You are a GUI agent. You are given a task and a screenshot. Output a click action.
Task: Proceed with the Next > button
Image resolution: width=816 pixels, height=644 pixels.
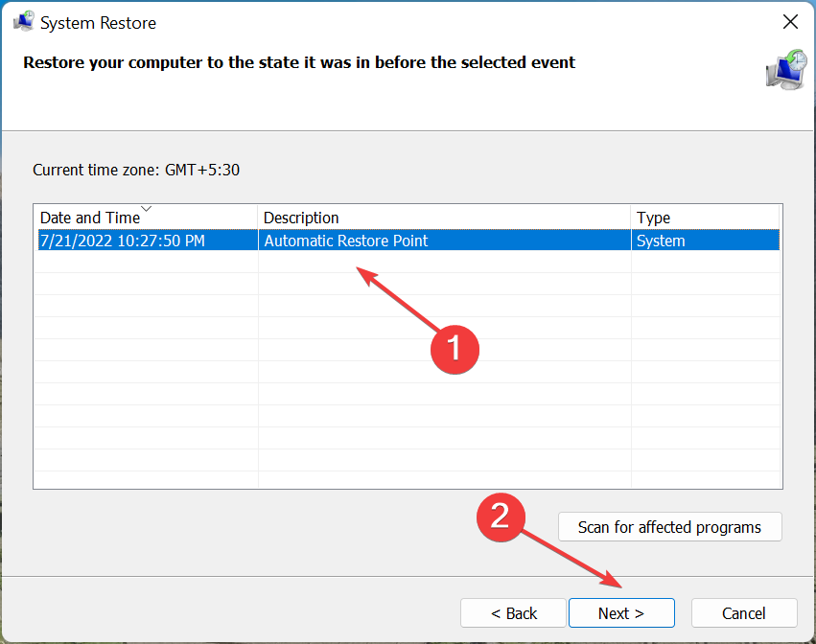coord(621,613)
